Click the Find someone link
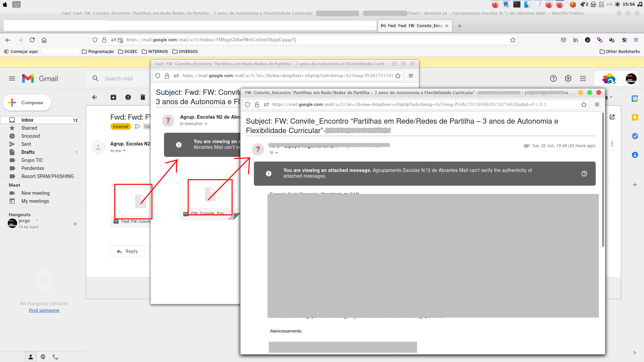Image resolution: width=644 pixels, height=362 pixels. [x=44, y=310]
